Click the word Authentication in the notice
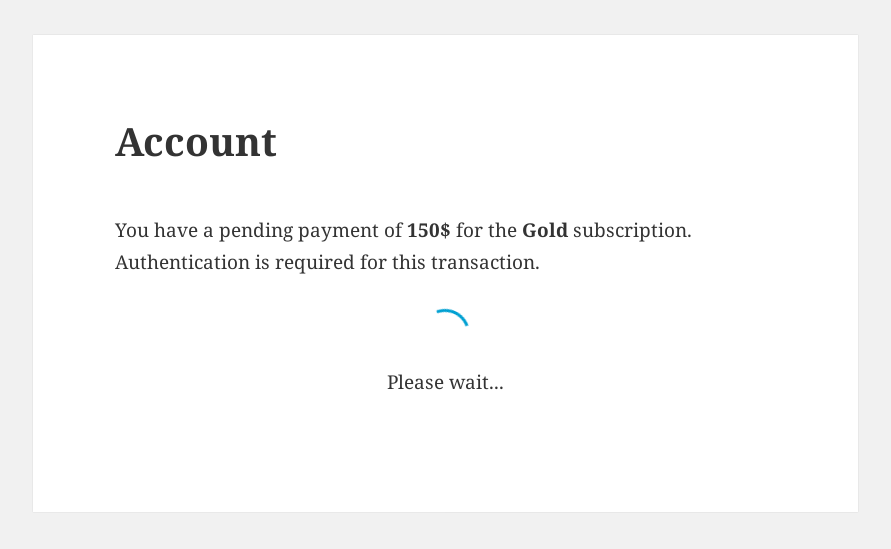The width and height of the screenshot is (891, 549). point(182,263)
